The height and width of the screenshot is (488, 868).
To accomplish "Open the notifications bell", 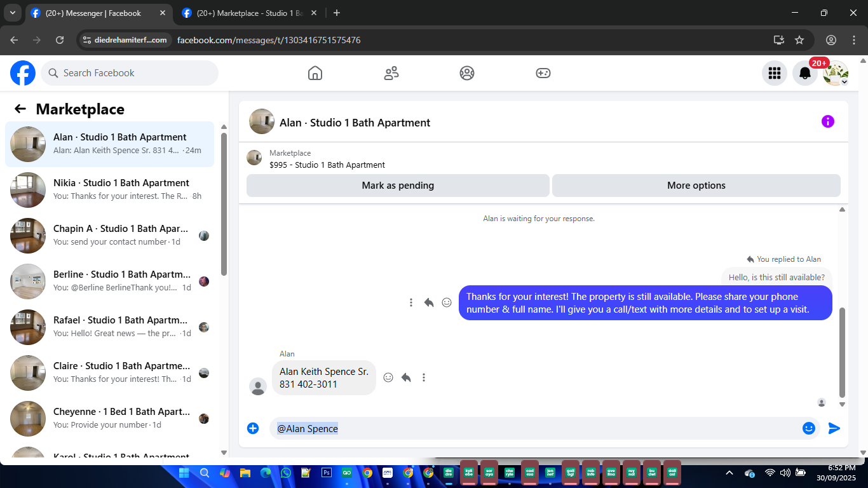I will coord(805,73).
